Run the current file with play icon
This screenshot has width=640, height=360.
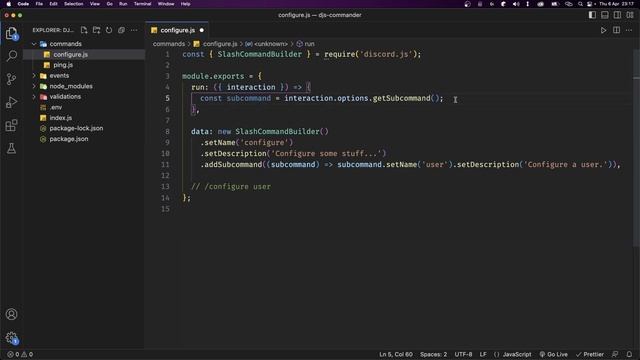tap(603, 30)
